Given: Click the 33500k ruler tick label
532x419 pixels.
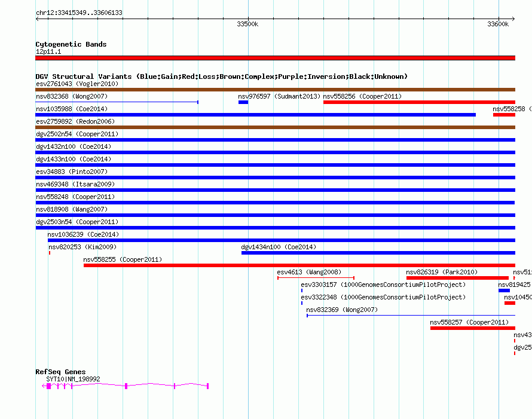Looking at the screenshot, I should click(247, 24).
